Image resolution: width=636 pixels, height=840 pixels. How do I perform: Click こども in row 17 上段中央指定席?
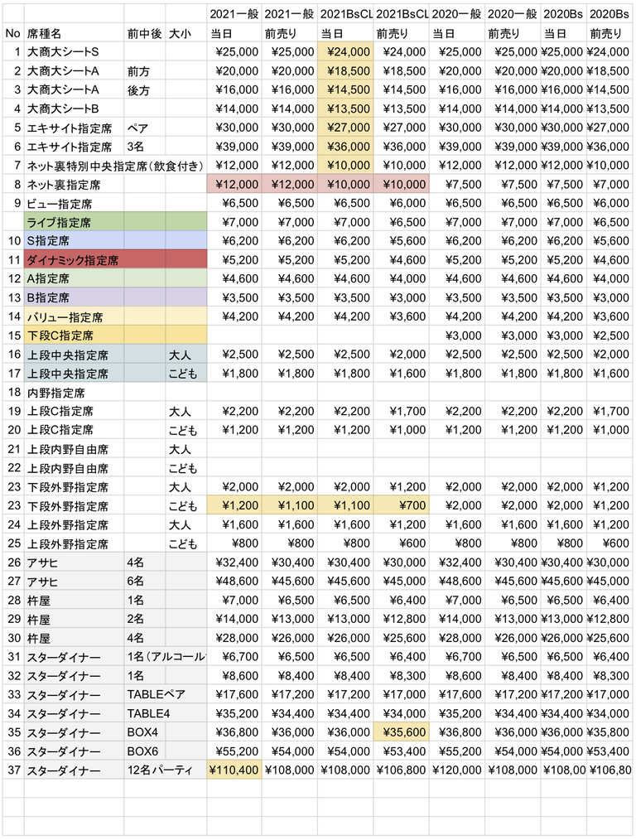tap(185, 374)
